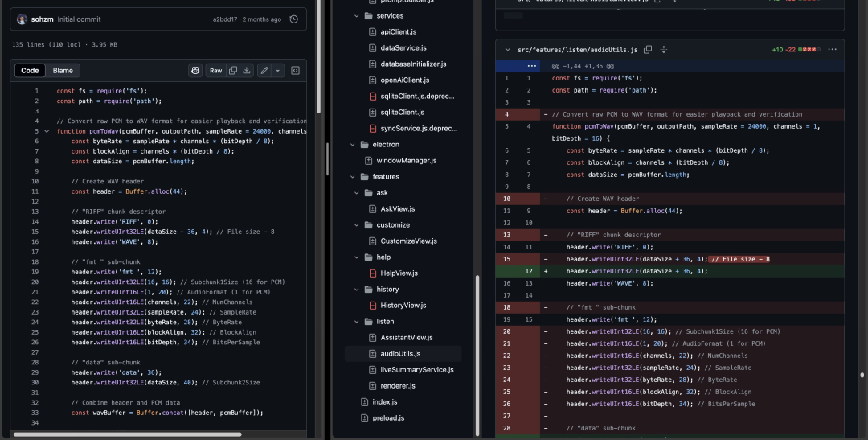
Task: Click added line 12 number in diff
Action: coord(529,271)
